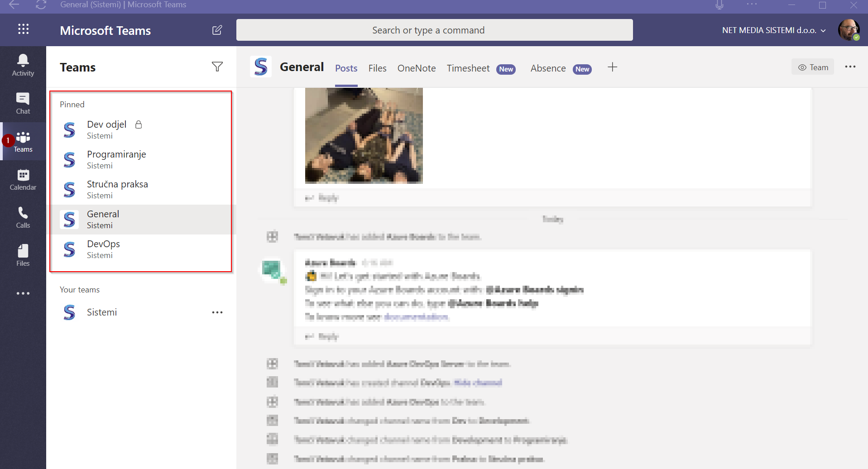The height and width of the screenshot is (469, 868).
Task: Show more apps in sidebar
Action: [23, 293]
